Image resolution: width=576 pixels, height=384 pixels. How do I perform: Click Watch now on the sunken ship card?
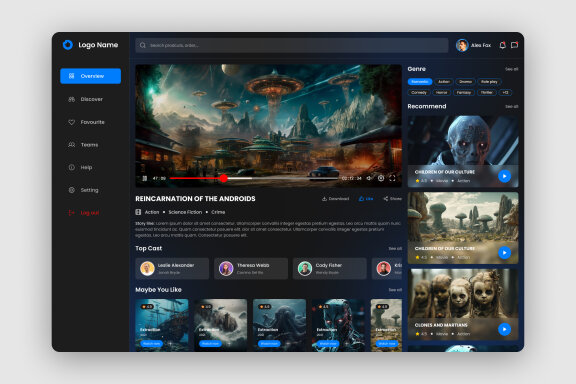coord(151,344)
